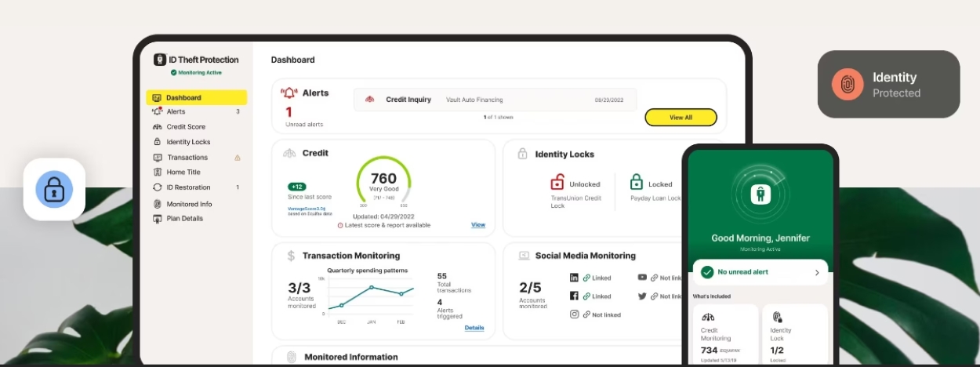Click the Facebook social media icon
The image size is (980, 367).
pyautogui.click(x=574, y=296)
